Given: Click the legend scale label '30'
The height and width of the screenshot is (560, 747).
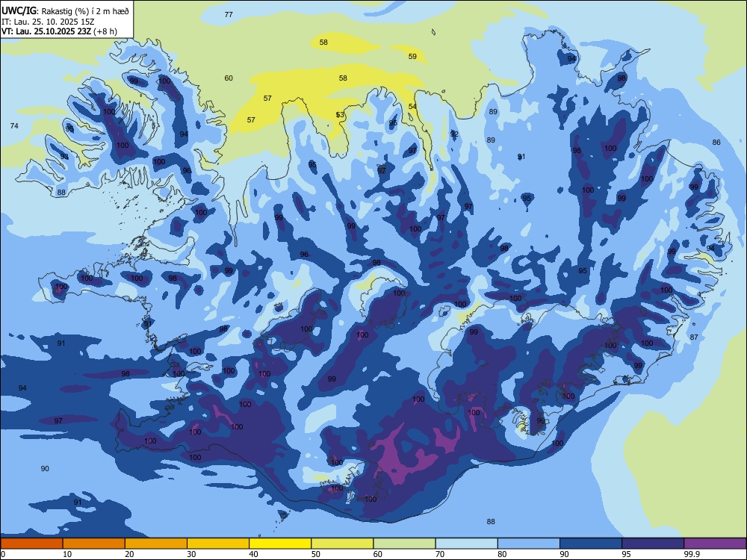Looking at the screenshot, I should tap(191, 554).
